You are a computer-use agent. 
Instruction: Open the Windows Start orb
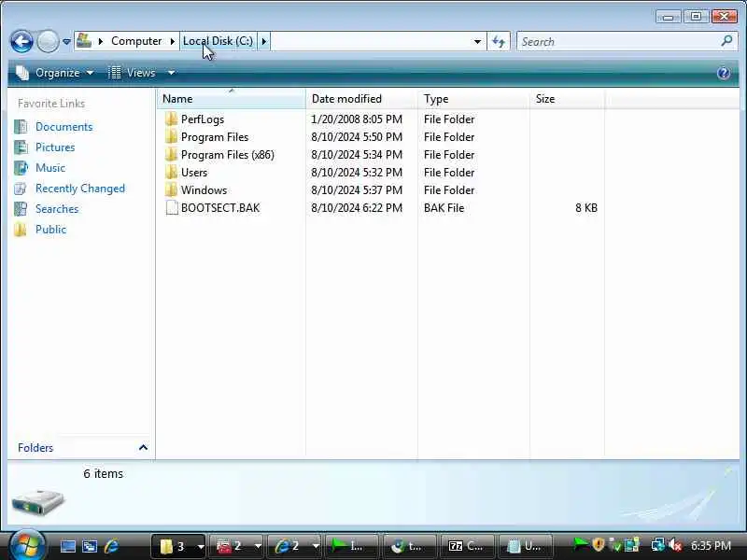pos(27,544)
